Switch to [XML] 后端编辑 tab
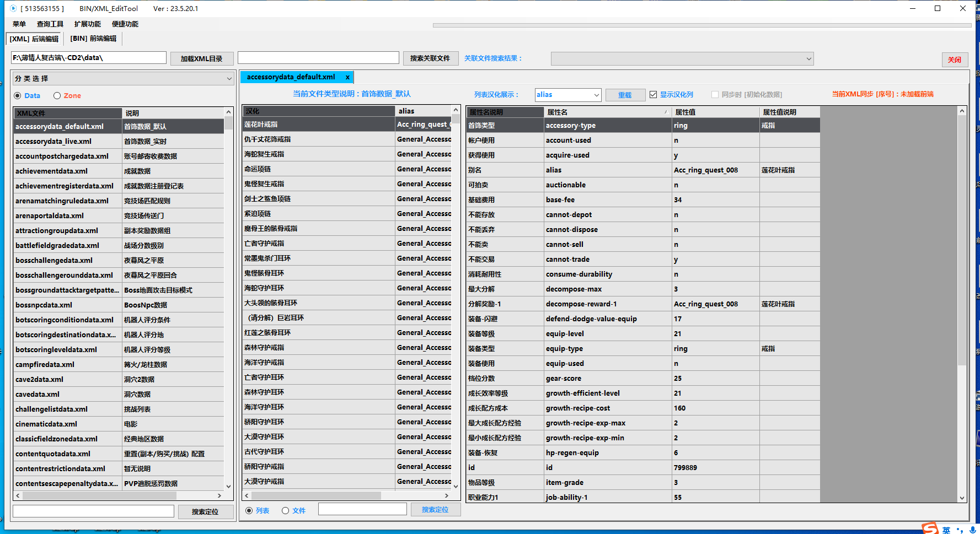This screenshot has width=980, height=534. tap(34, 39)
